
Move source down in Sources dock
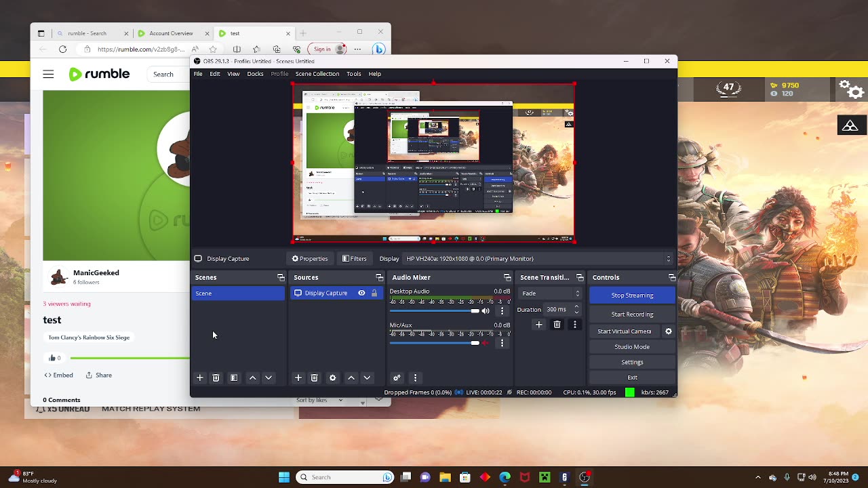click(367, 378)
